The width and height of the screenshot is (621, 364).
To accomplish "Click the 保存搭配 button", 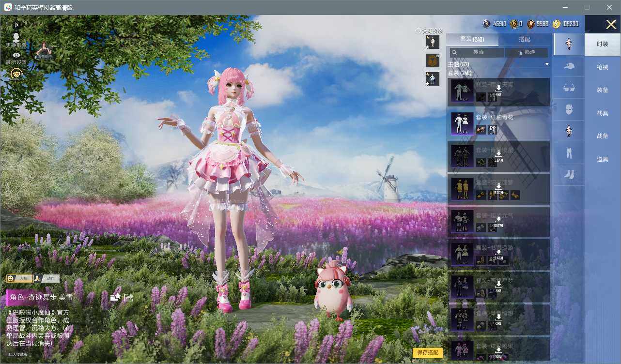I will pyautogui.click(x=428, y=352).
